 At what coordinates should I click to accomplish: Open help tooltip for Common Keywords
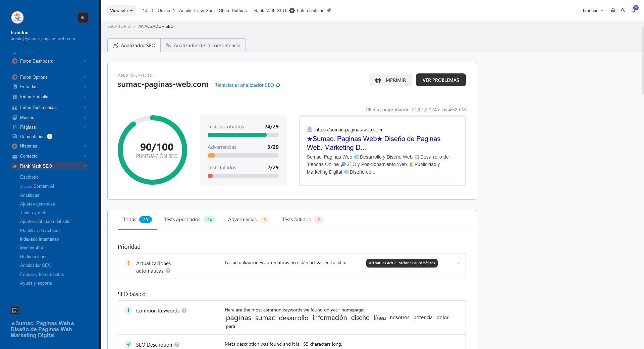pos(184,310)
